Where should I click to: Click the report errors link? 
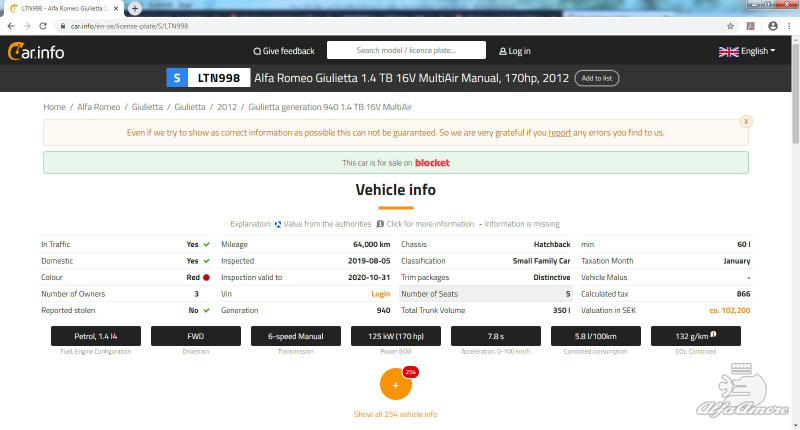click(x=559, y=132)
